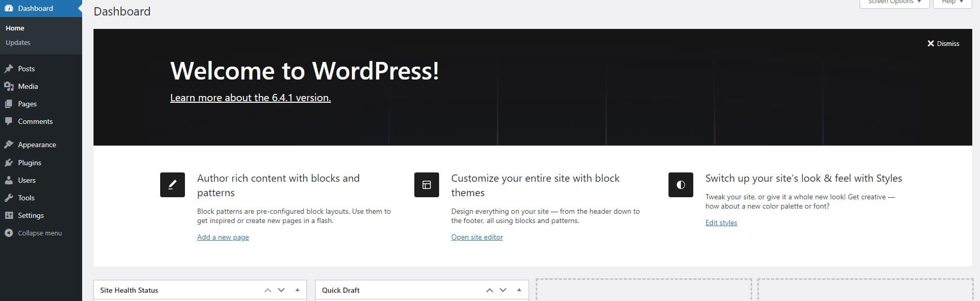980x301 pixels.
Task: Open the Pages menu
Action: (41, 104)
